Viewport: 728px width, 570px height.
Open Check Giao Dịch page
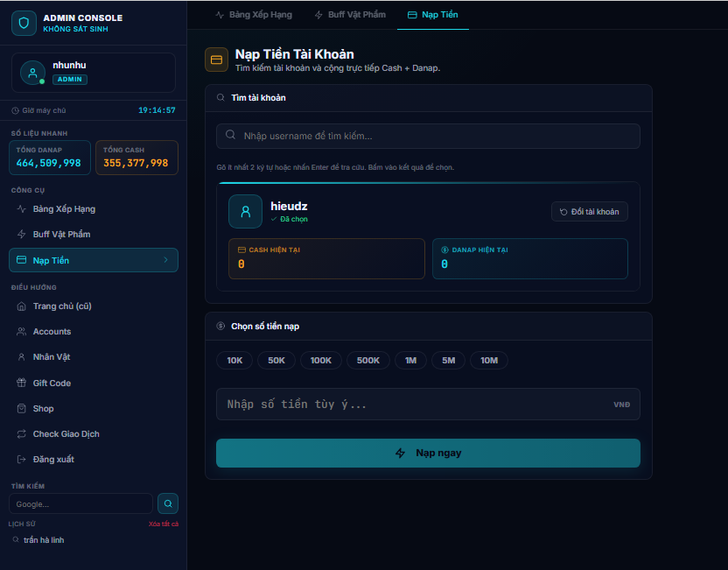point(94,434)
